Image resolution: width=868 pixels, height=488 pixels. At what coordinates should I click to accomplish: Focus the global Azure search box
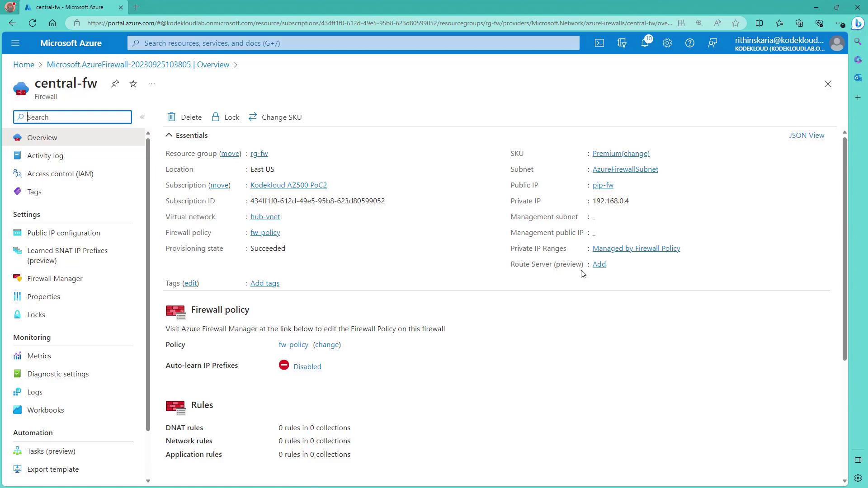click(353, 43)
